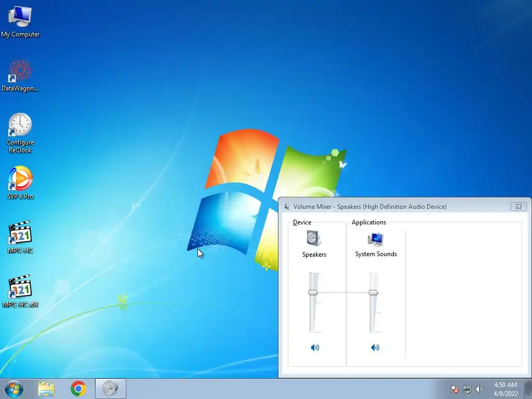Select the SVP 4 Pro shortcut

click(x=20, y=182)
